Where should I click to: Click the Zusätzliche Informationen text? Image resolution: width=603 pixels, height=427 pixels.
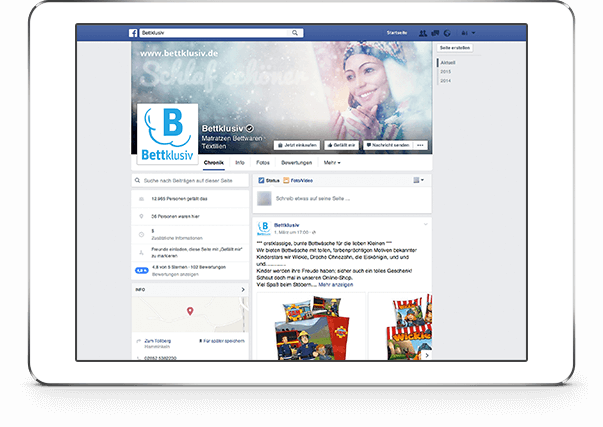click(x=177, y=238)
